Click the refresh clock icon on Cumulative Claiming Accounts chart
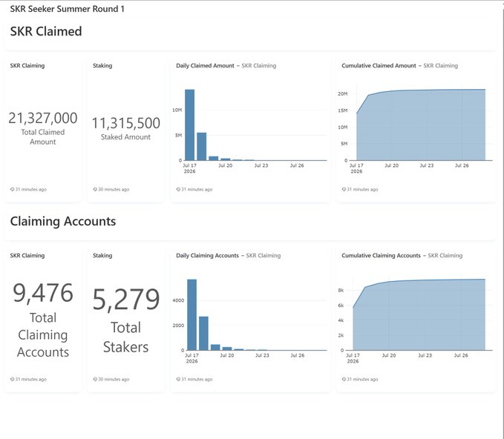Image resolution: width=504 pixels, height=439 pixels. pos(344,379)
